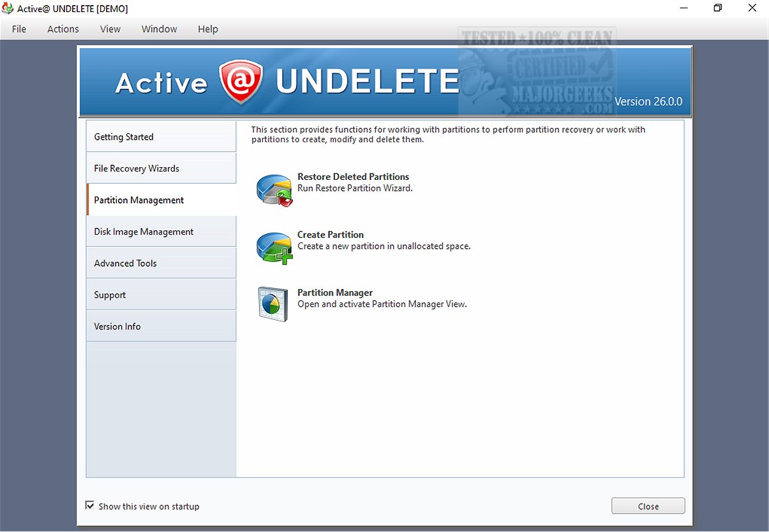Click the Active@ UNDELETE title bar app icon
Image resolution: width=769 pixels, height=532 pixels.
coord(8,9)
